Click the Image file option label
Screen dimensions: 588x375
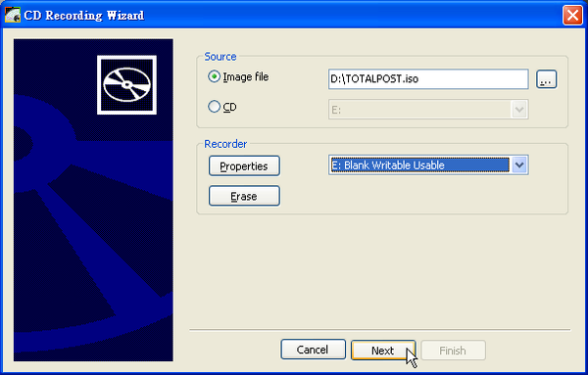246,76
